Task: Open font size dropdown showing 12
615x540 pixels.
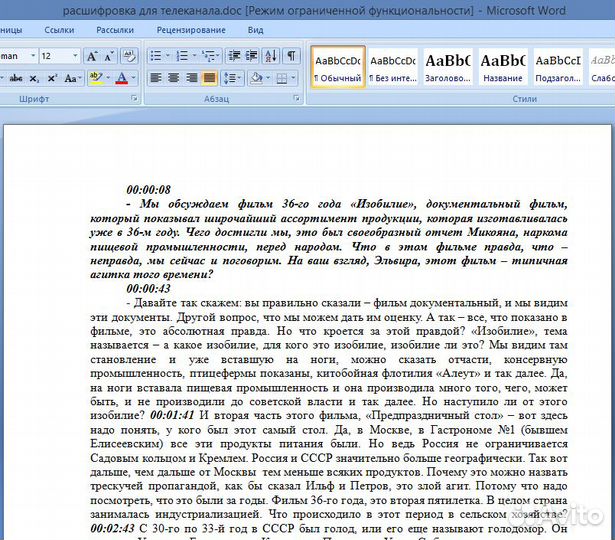Action: click(x=75, y=56)
